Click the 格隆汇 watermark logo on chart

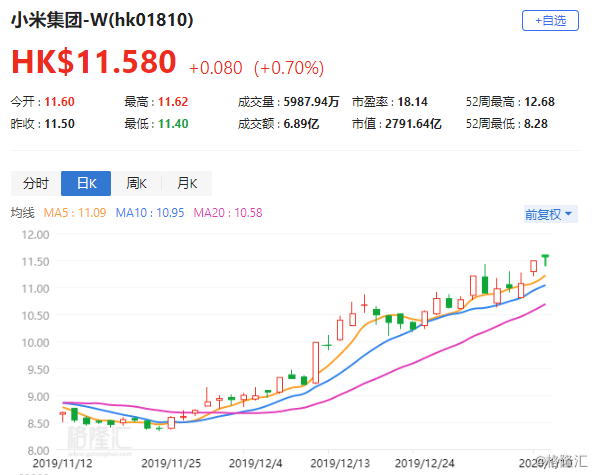(x=99, y=438)
